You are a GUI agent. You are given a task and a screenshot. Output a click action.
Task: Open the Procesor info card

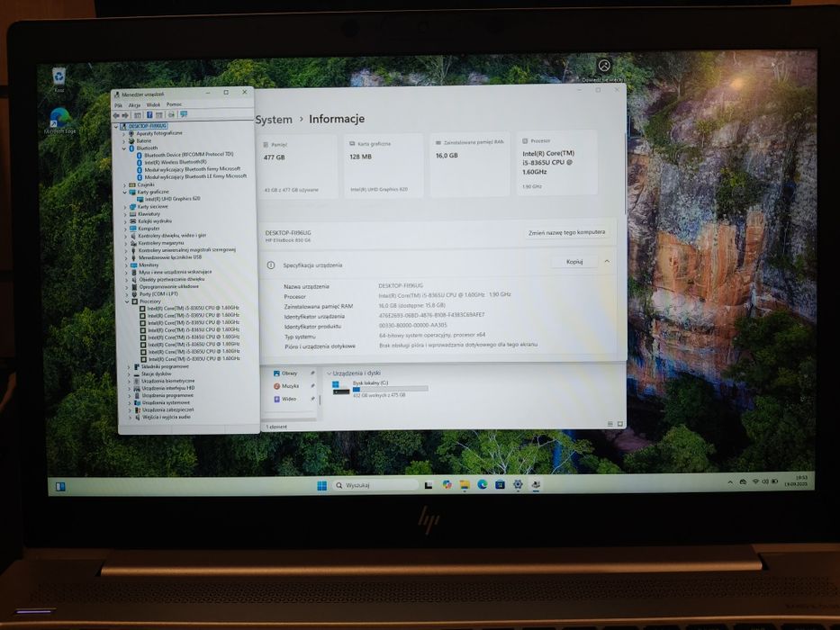(x=556, y=162)
